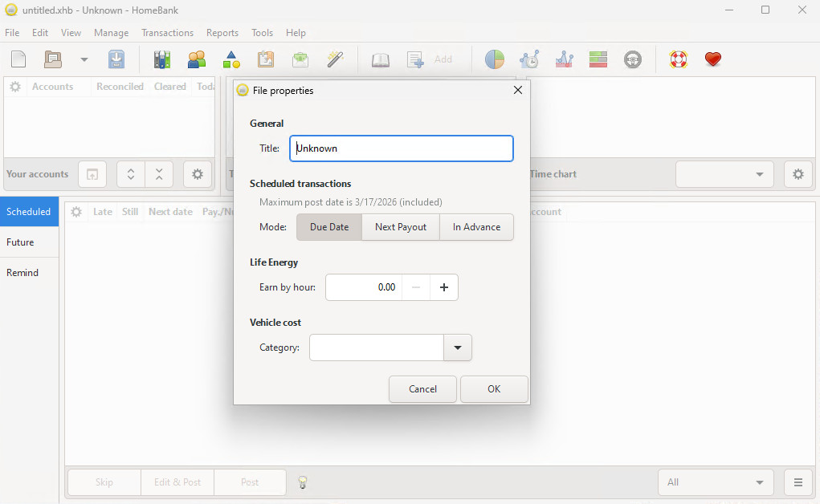Open scheduled/template manager icon

266,59
